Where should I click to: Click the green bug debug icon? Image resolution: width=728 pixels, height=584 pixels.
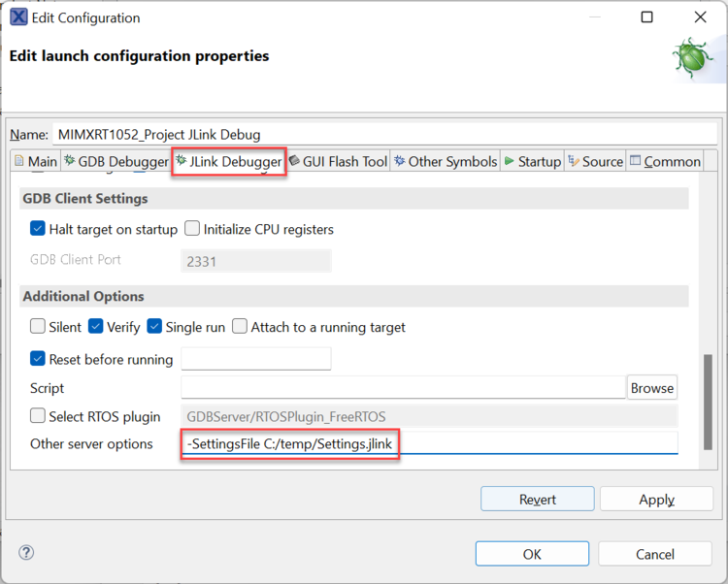pyautogui.click(x=697, y=60)
